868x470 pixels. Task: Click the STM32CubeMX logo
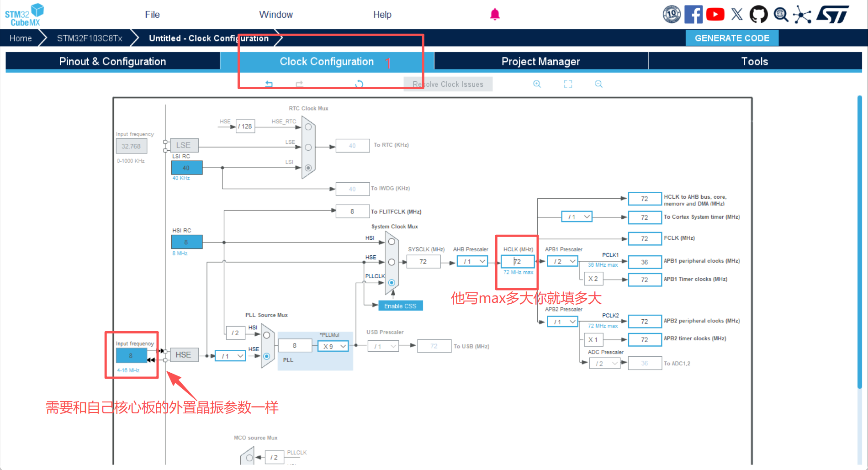coord(24,15)
